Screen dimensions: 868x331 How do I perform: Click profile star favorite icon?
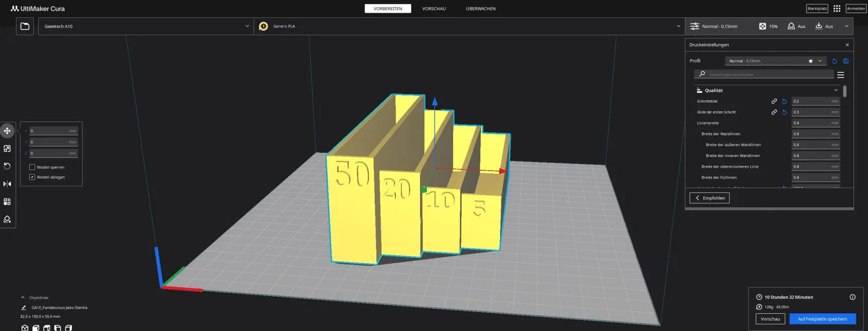click(810, 61)
